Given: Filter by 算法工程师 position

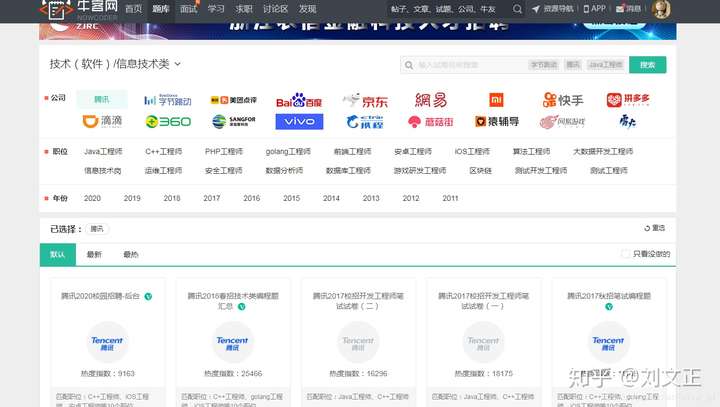Looking at the screenshot, I should 531,152.
